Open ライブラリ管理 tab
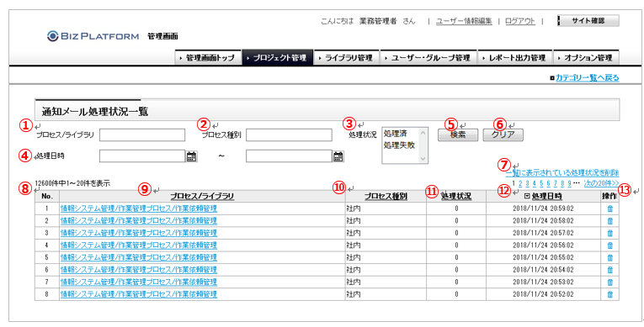The image size is (644, 327). (347, 58)
